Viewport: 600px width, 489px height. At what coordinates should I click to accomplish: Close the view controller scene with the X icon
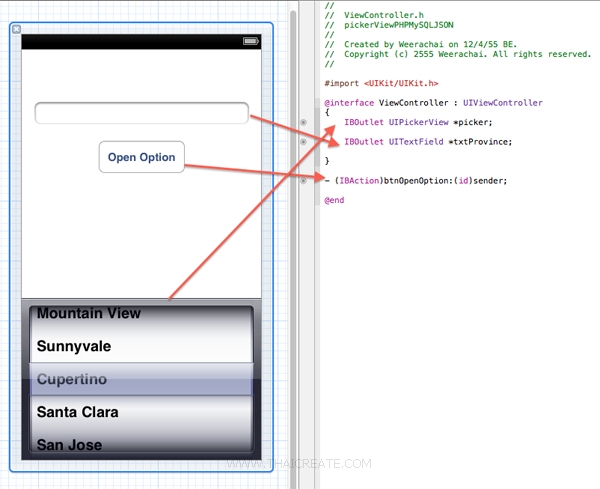coord(16,29)
